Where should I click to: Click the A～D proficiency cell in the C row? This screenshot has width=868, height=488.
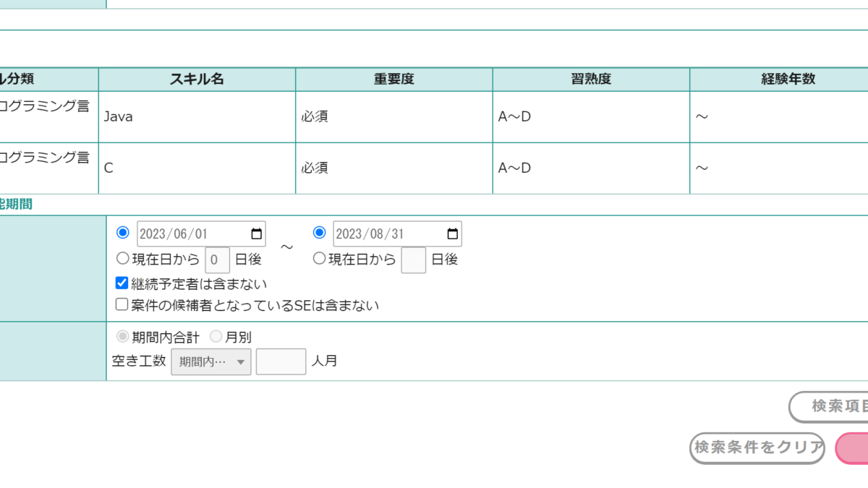(x=590, y=168)
